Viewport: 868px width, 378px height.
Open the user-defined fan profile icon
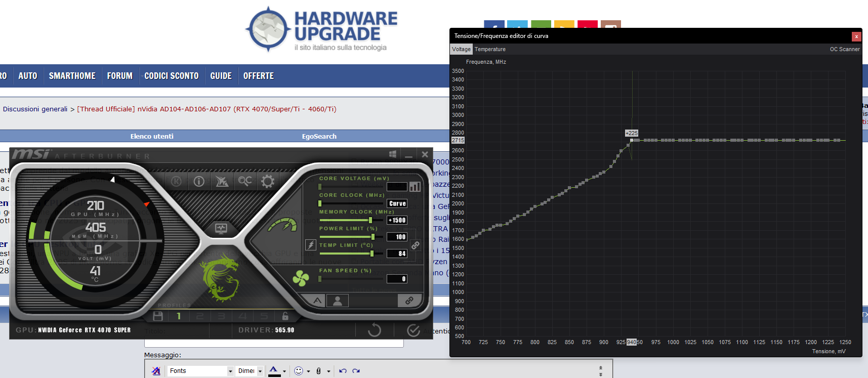tap(338, 301)
